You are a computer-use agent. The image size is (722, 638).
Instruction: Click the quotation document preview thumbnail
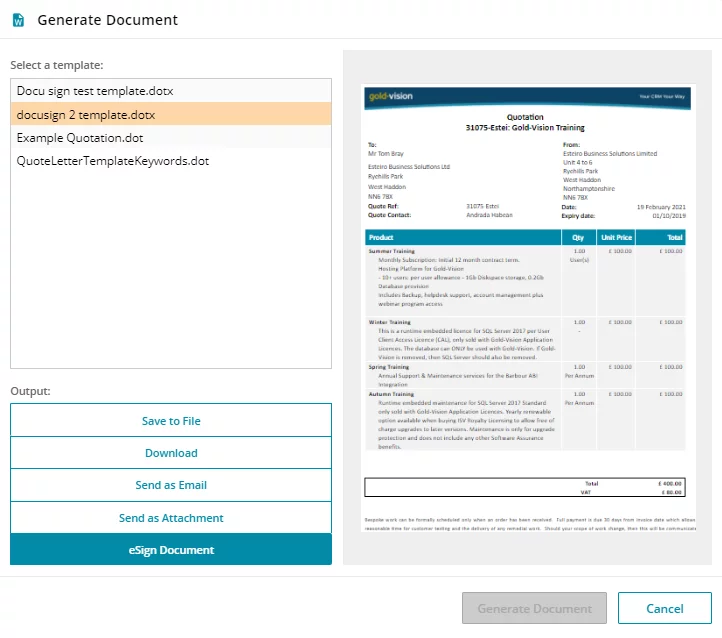tap(528, 307)
